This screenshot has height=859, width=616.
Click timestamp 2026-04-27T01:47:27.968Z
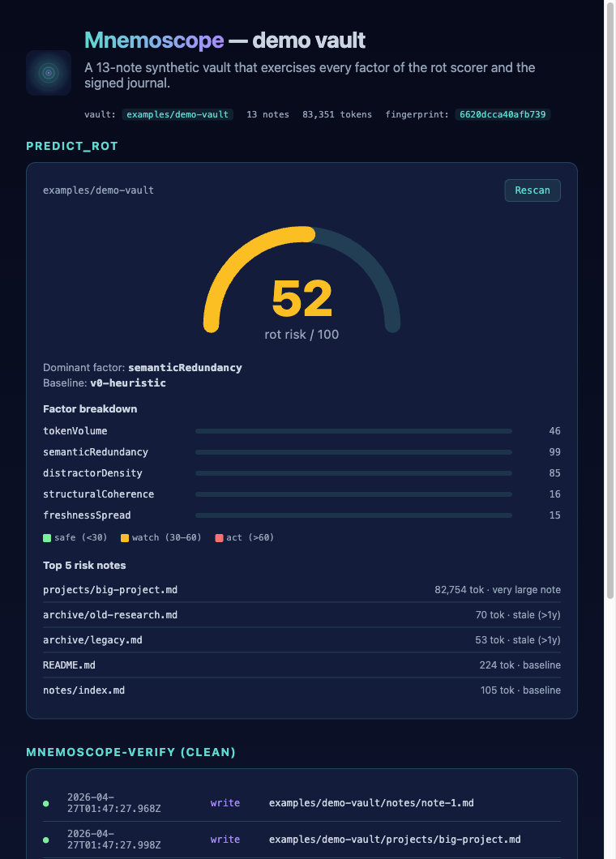(114, 803)
